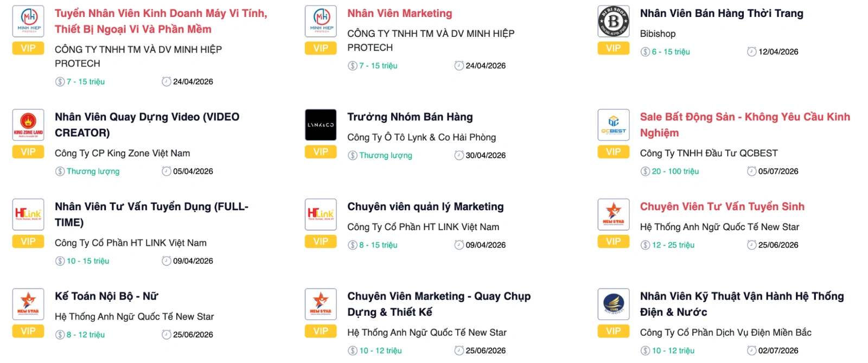
Task: Click the Minh Hiep Protech company logo
Action: (28, 21)
